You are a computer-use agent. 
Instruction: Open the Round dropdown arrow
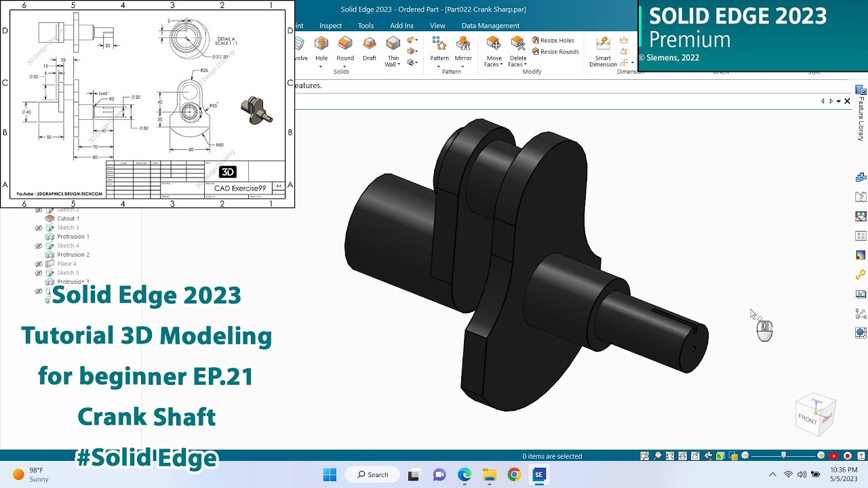click(x=345, y=66)
